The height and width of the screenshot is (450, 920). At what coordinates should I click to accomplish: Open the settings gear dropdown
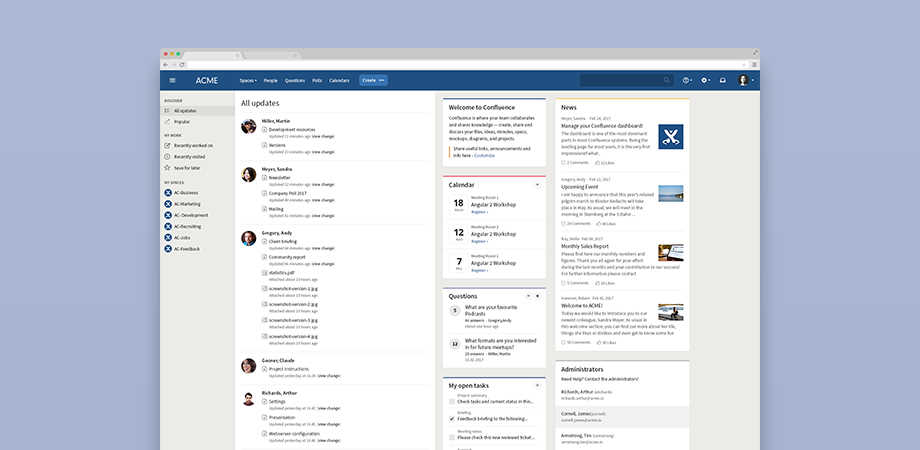click(706, 80)
